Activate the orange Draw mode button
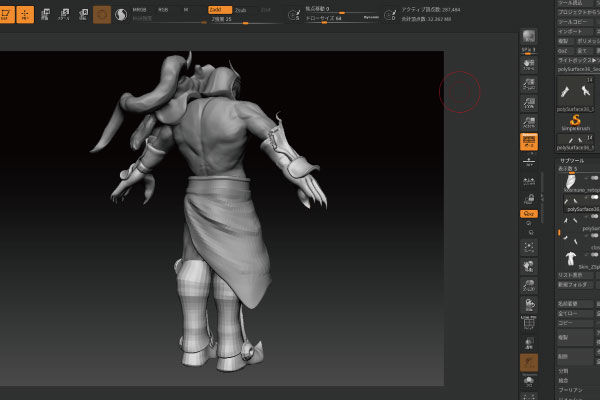 pyautogui.click(x=25, y=15)
